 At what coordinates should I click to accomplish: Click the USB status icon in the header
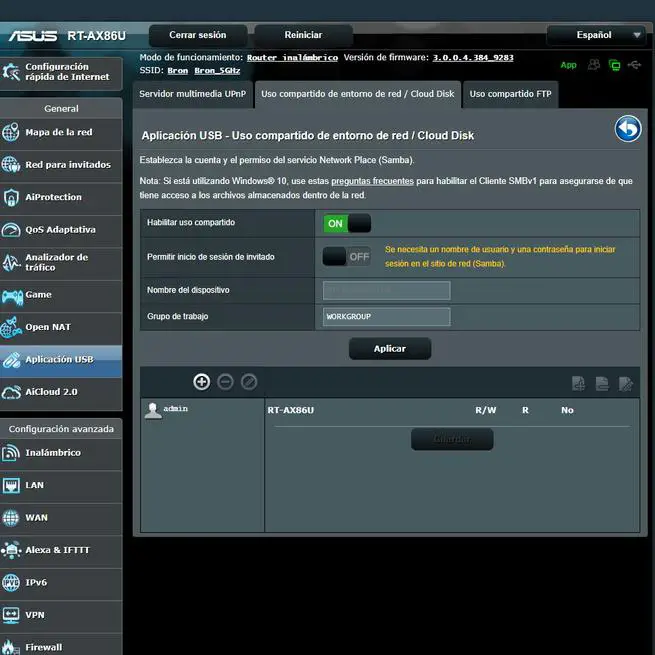[x=634, y=65]
